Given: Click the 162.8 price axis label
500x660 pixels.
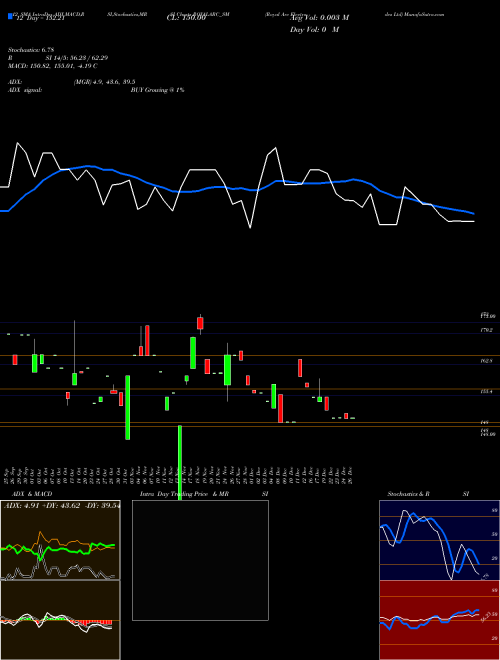Looking at the screenshot, I should [x=486, y=361].
